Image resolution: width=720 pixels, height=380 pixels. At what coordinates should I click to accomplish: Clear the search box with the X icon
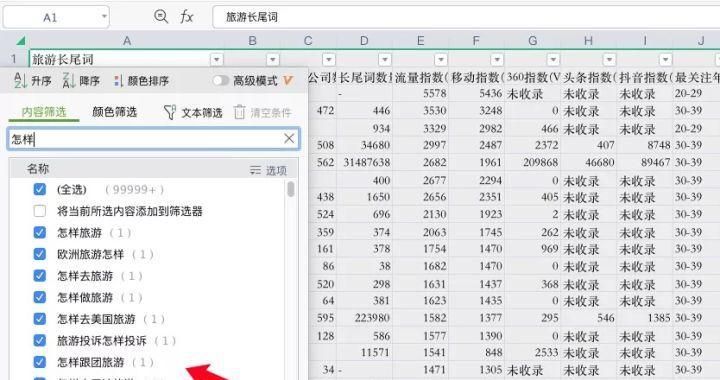289,139
